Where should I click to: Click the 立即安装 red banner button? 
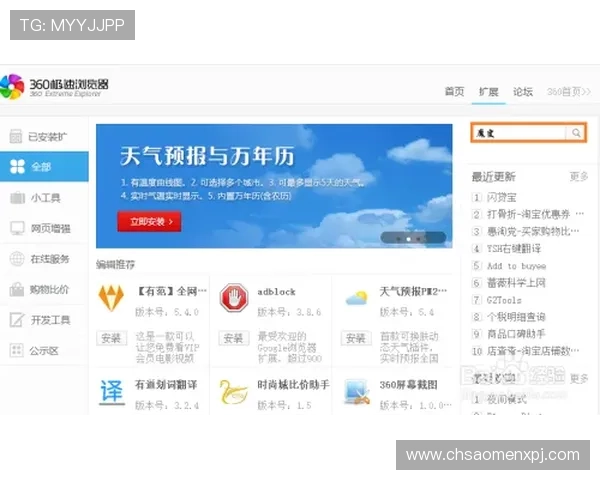(x=149, y=222)
